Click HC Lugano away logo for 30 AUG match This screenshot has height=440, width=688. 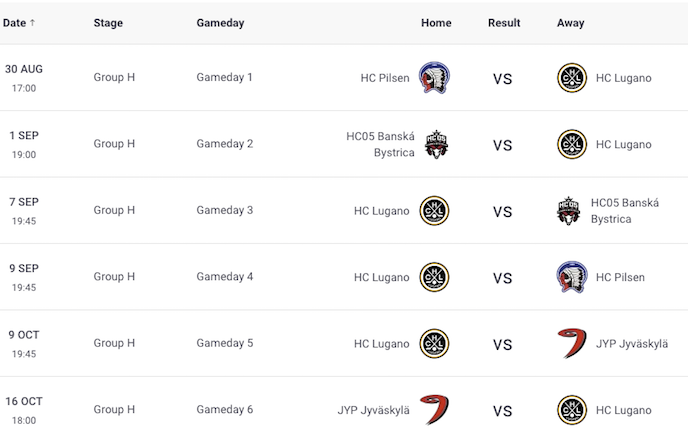(572, 78)
